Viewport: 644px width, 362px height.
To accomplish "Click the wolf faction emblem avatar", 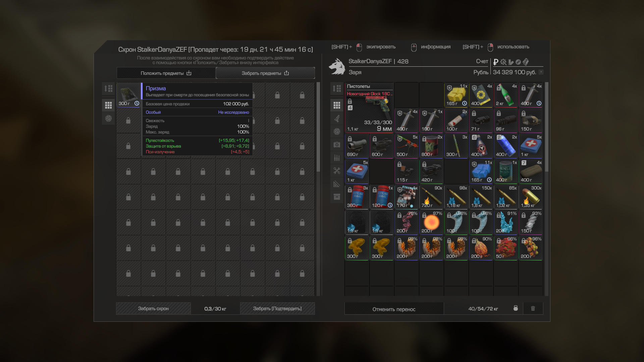I will [337, 66].
